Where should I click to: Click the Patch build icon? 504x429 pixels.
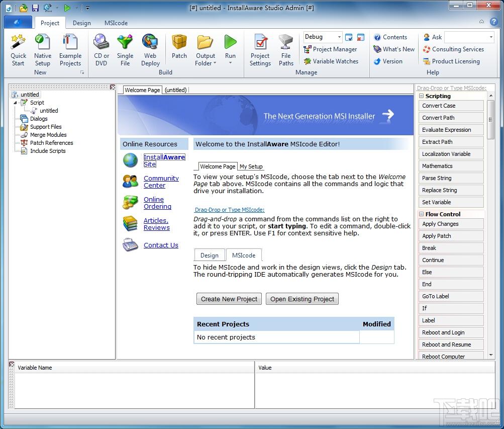[x=179, y=47]
